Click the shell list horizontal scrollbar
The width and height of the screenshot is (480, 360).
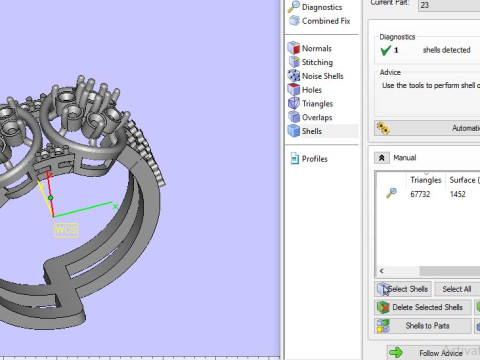tap(450, 271)
